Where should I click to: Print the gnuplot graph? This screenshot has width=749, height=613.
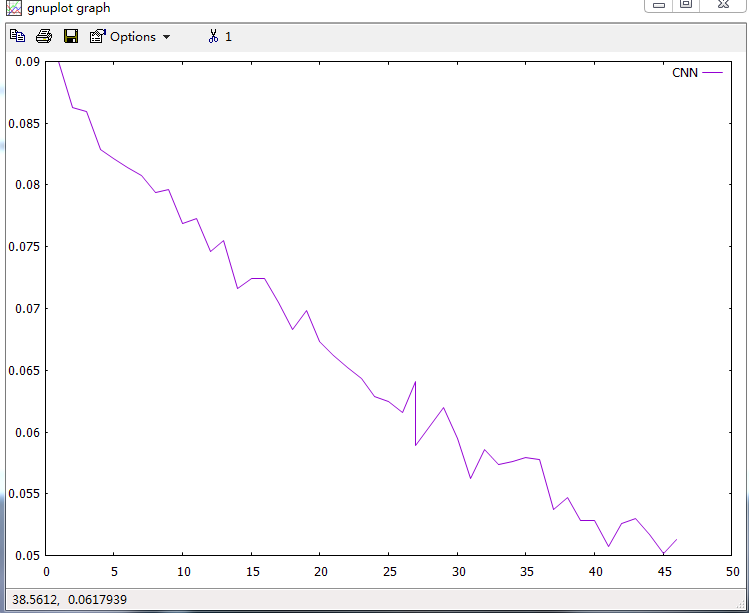(44, 36)
